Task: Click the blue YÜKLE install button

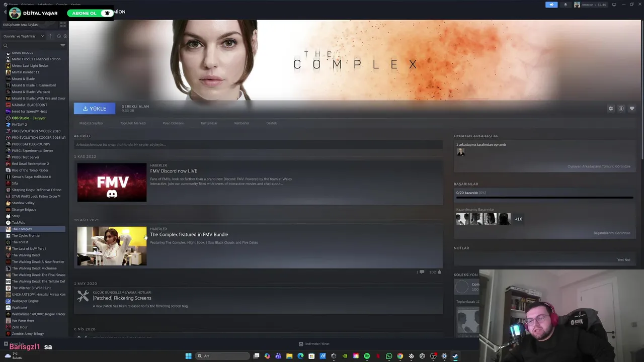Action: click(95, 109)
